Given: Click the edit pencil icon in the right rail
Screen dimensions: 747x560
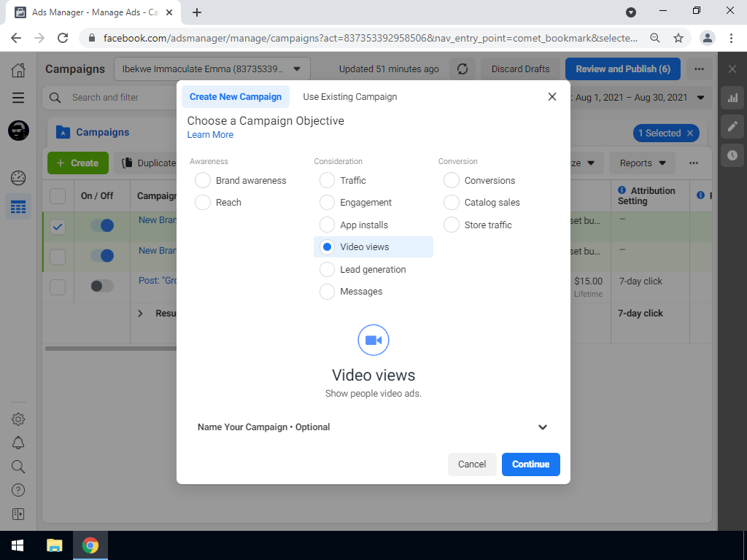Looking at the screenshot, I should click(x=732, y=126).
